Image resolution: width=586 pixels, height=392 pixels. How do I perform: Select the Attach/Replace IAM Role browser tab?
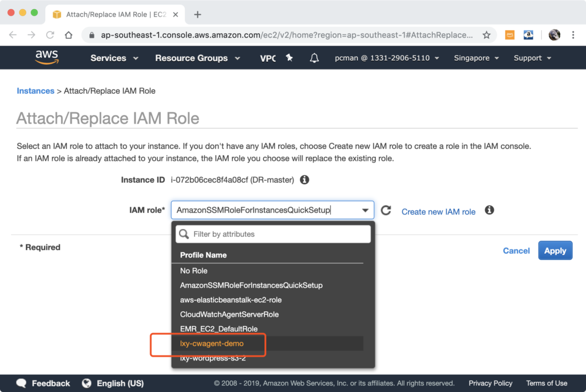tap(116, 14)
